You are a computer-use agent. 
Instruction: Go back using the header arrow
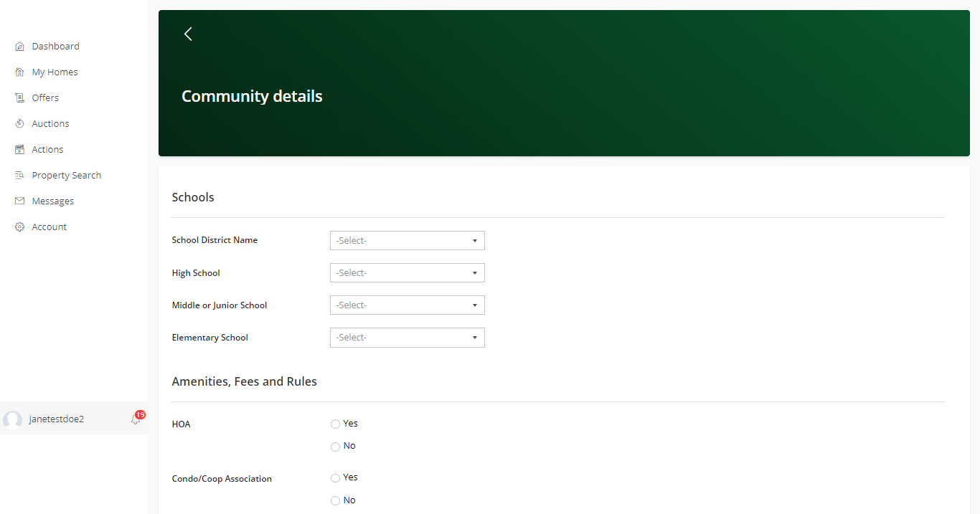(188, 34)
